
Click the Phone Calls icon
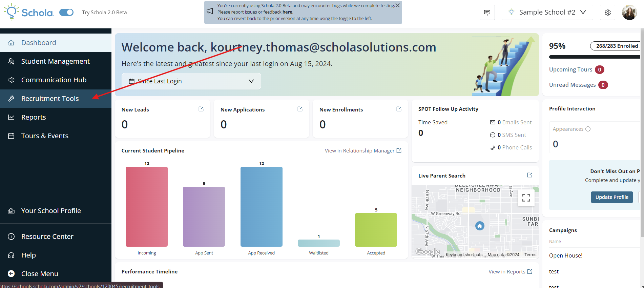pos(493,148)
